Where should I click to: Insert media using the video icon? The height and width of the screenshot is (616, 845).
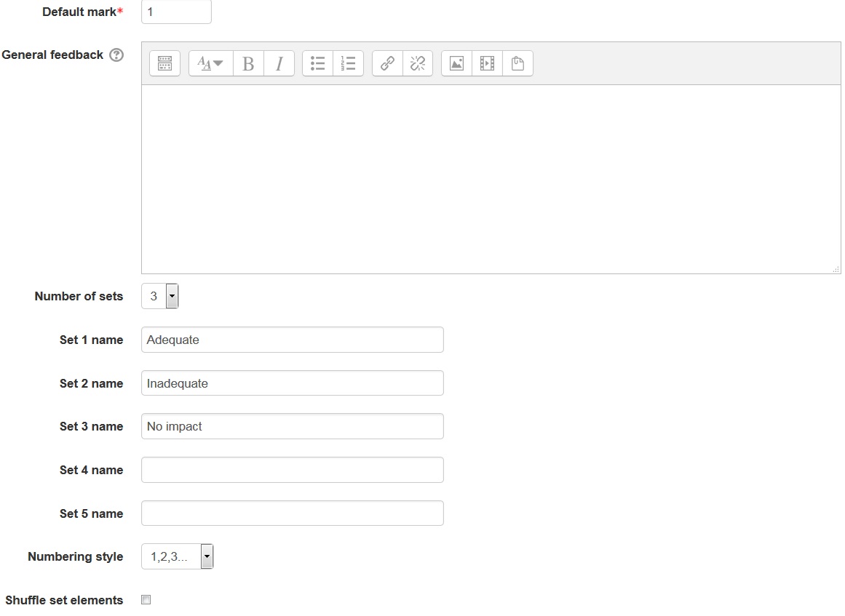(x=487, y=63)
